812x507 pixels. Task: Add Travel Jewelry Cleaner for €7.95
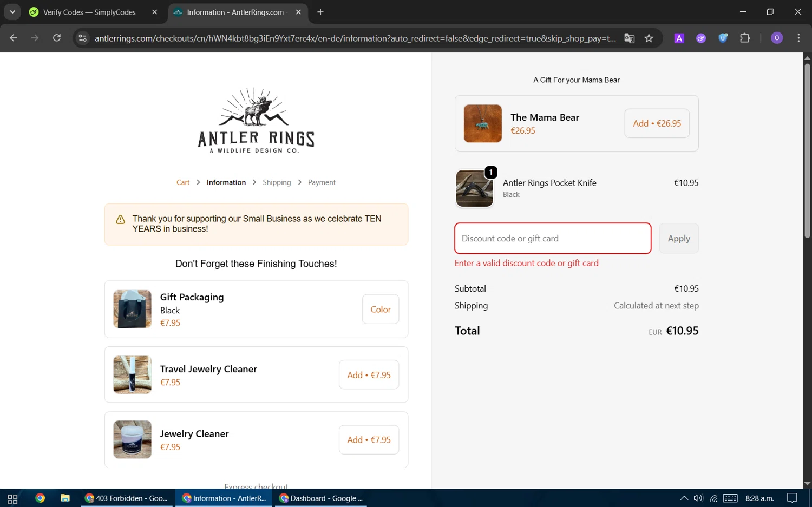point(369,374)
